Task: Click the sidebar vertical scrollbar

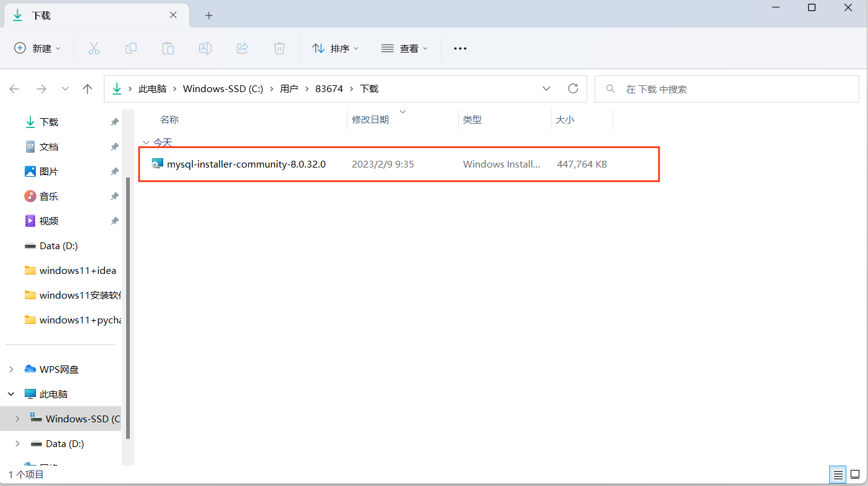Action: (127, 308)
